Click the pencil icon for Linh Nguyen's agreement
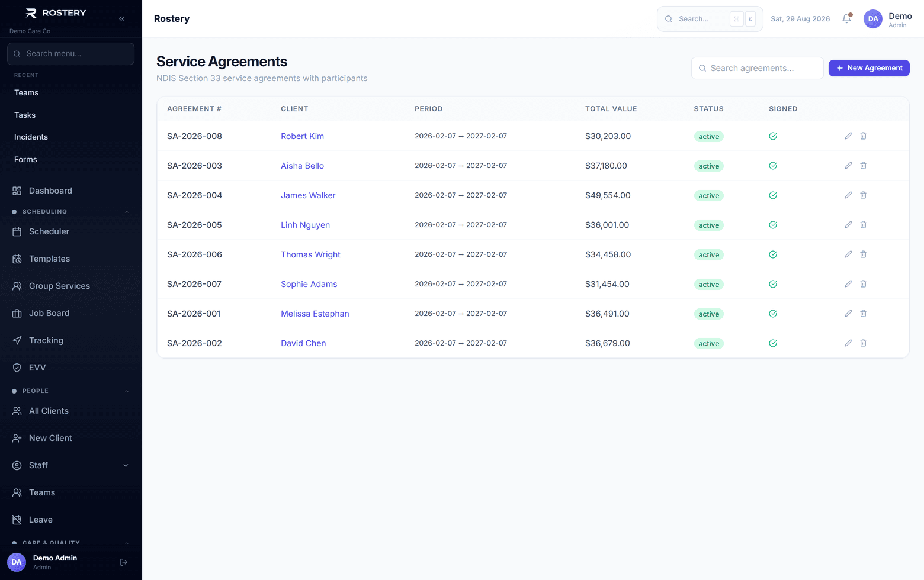The width and height of the screenshot is (924, 580). pyautogui.click(x=848, y=225)
